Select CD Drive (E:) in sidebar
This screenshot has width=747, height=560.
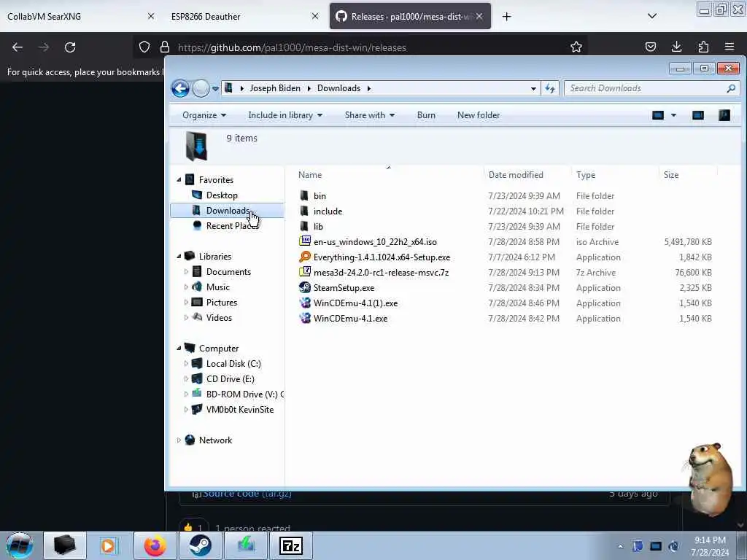click(230, 378)
